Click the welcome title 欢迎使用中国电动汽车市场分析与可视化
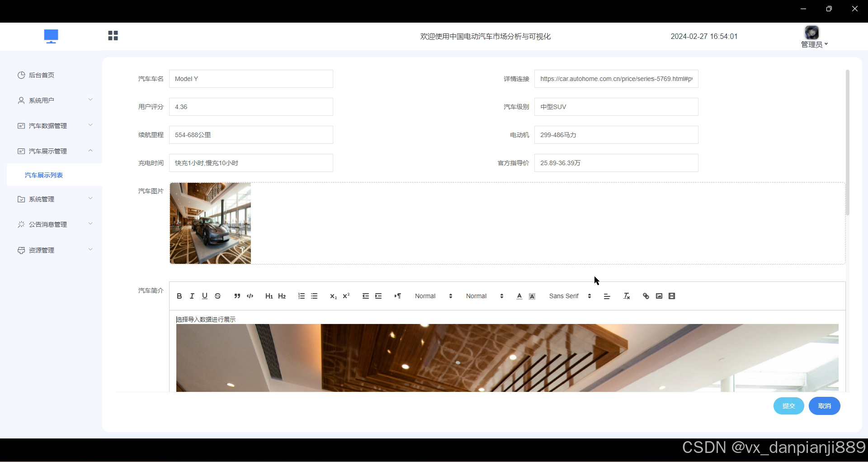The width and height of the screenshot is (868, 462). coord(486,36)
